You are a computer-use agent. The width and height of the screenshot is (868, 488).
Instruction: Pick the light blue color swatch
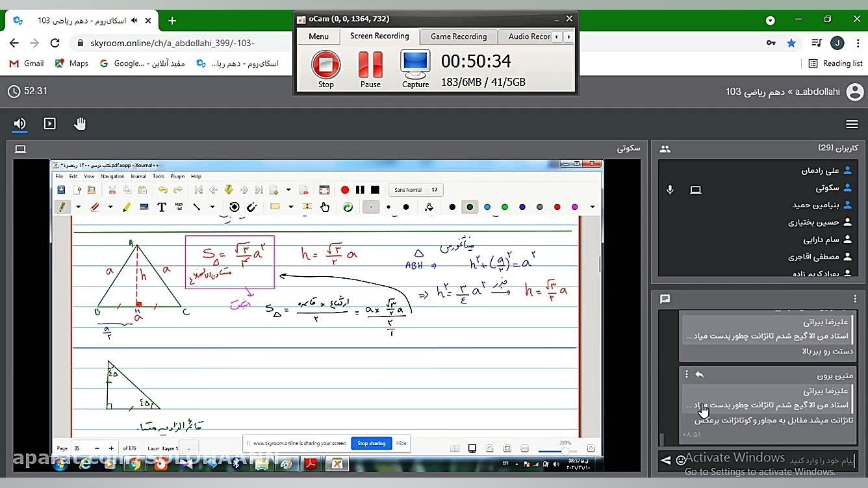coord(487,207)
